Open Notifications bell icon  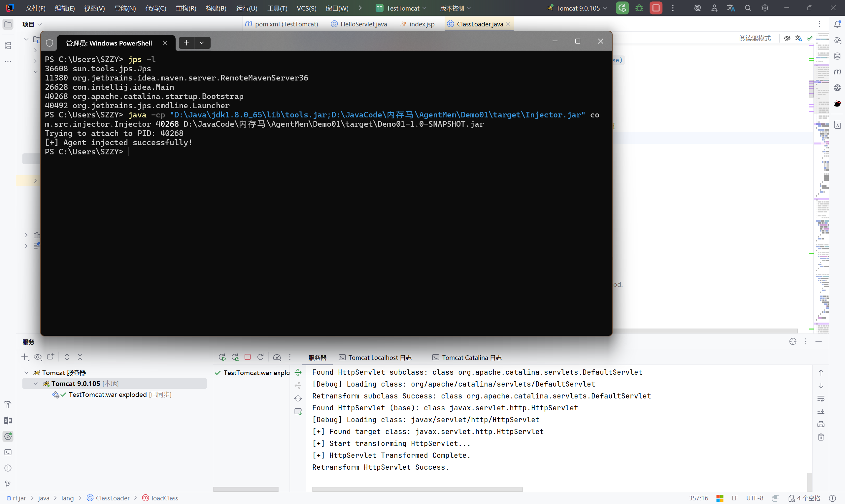(x=837, y=24)
